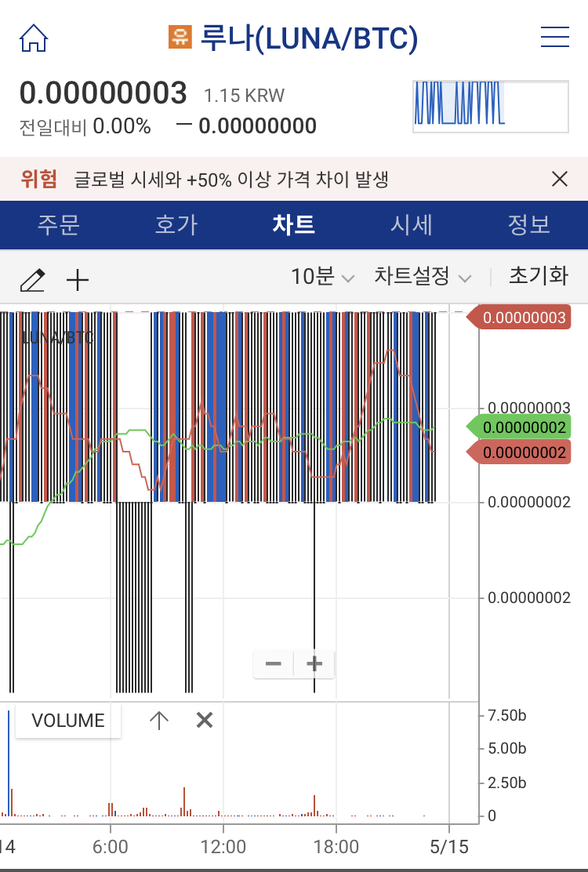Click the 5/15 date axis label

click(449, 847)
